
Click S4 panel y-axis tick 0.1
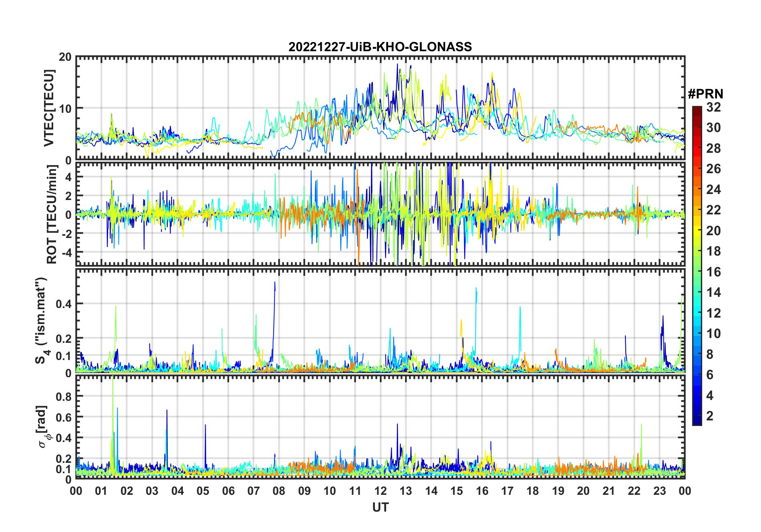click(x=64, y=356)
